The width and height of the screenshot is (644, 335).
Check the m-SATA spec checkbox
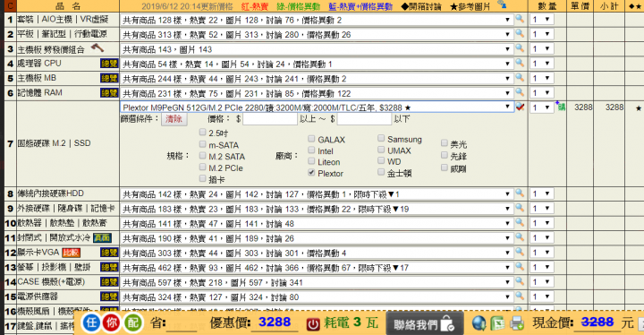[202, 144]
